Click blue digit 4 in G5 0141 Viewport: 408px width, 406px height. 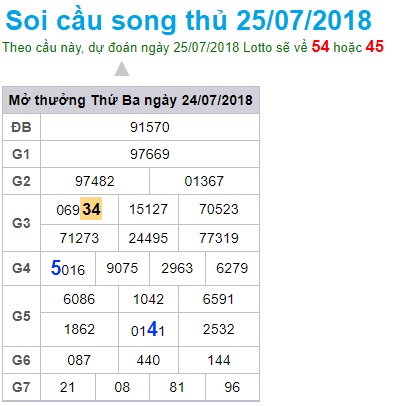(x=152, y=329)
